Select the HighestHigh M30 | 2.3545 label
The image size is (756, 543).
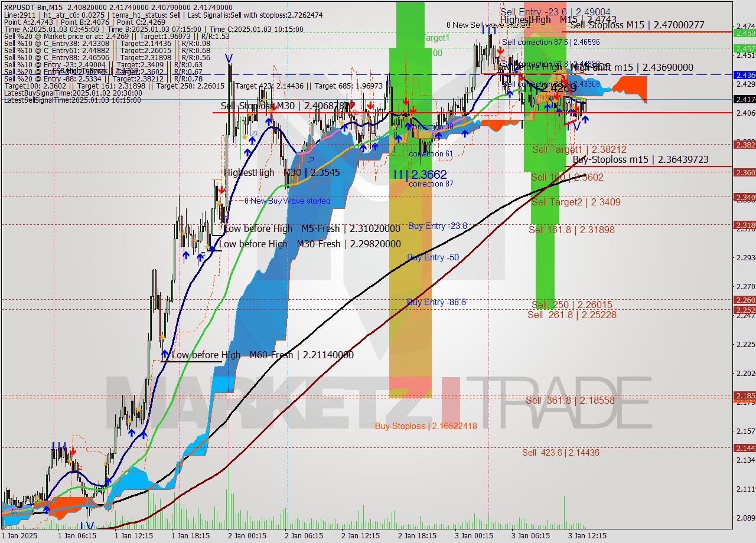(x=282, y=172)
